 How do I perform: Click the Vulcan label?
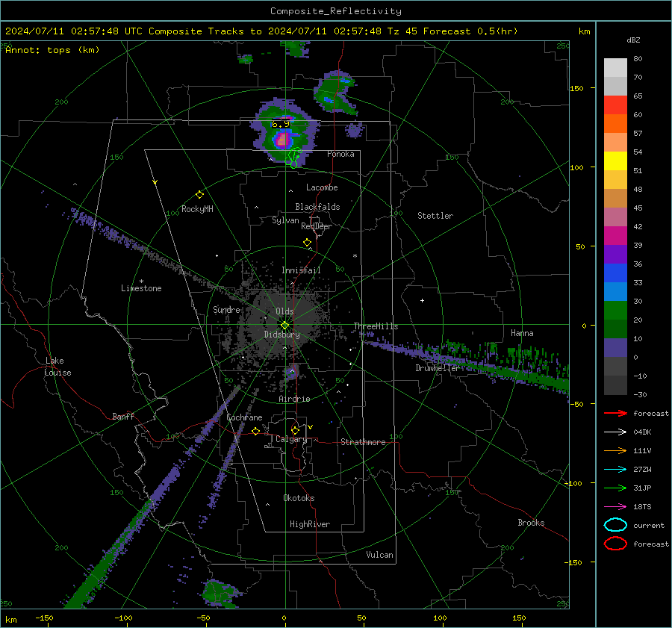click(x=379, y=555)
